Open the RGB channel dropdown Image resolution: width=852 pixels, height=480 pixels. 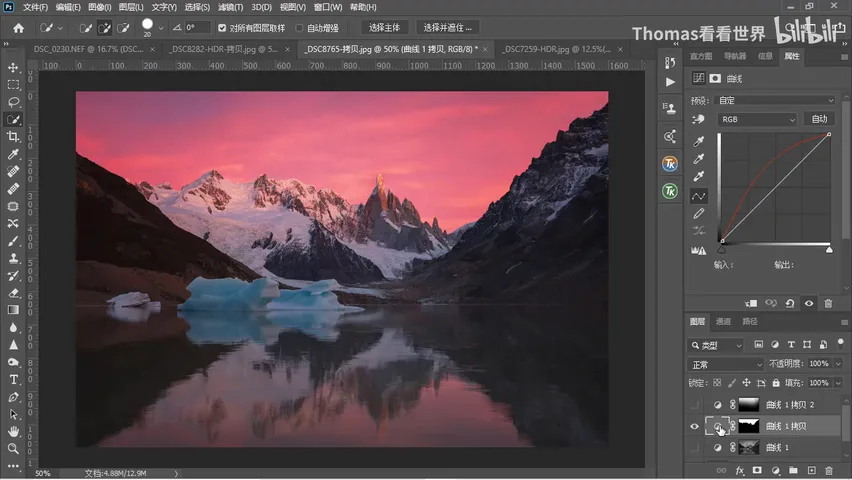(x=757, y=120)
